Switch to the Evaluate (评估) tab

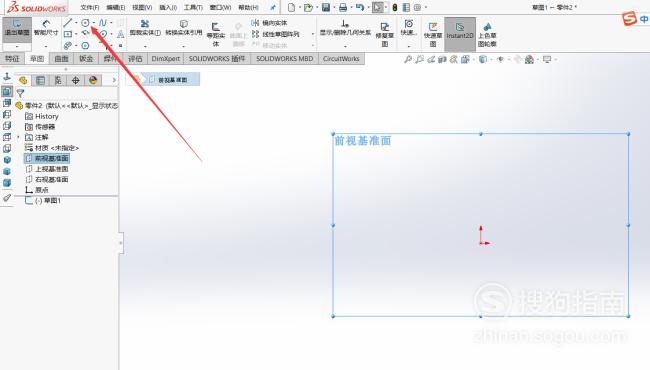(x=135, y=59)
